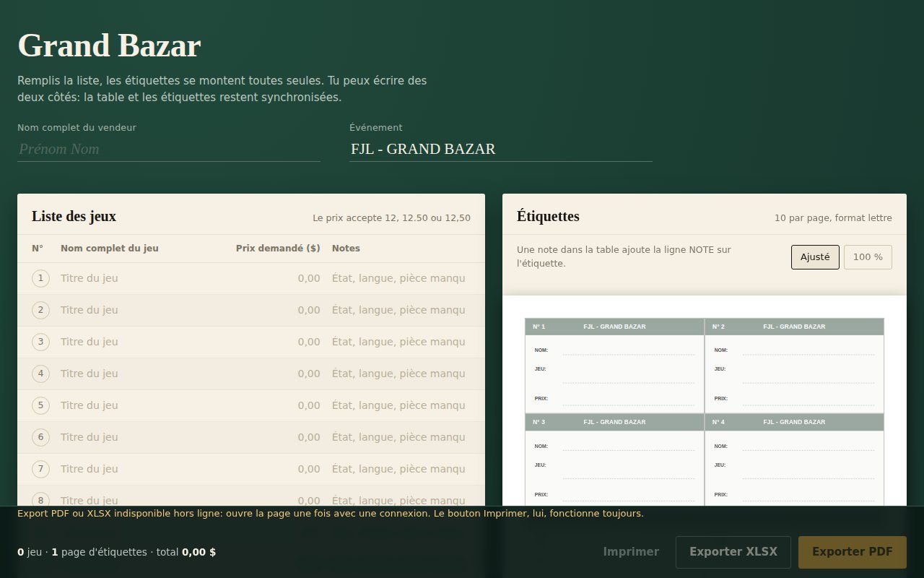Image resolution: width=924 pixels, height=578 pixels.
Task: Click the Imprimer button
Action: (631, 552)
